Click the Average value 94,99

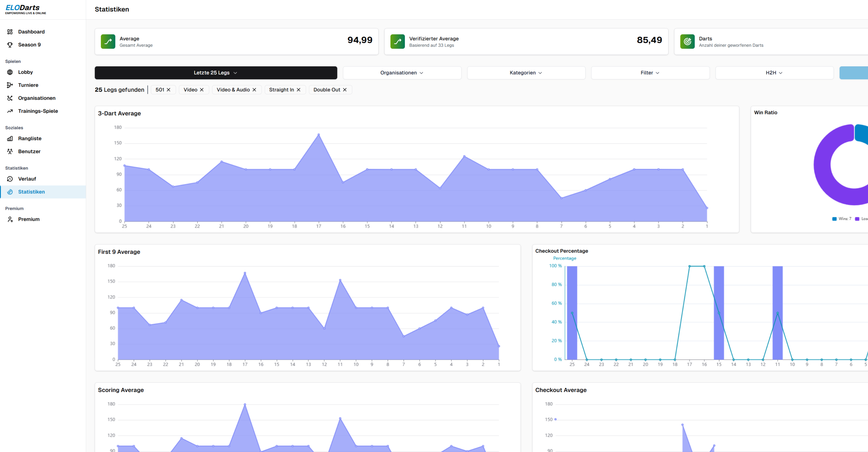click(x=360, y=40)
